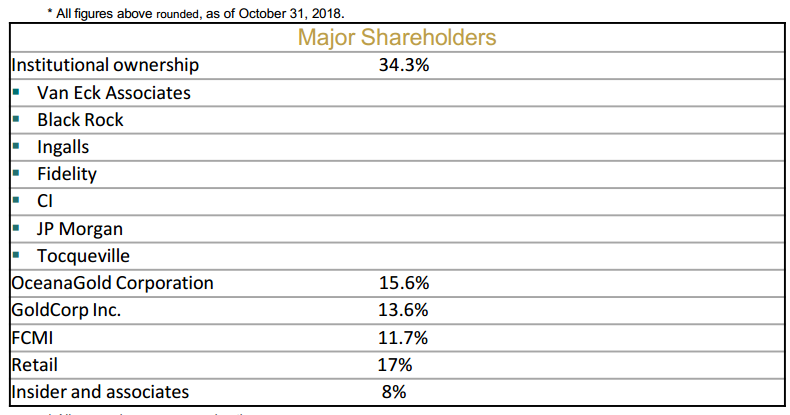Select the Institutional ownership row label
The width and height of the screenshot is (790, 415).
tap(105, 65)
